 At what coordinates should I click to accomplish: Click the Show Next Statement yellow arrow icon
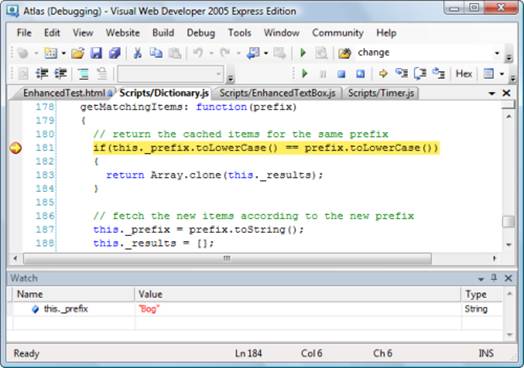tap(383, 74)
